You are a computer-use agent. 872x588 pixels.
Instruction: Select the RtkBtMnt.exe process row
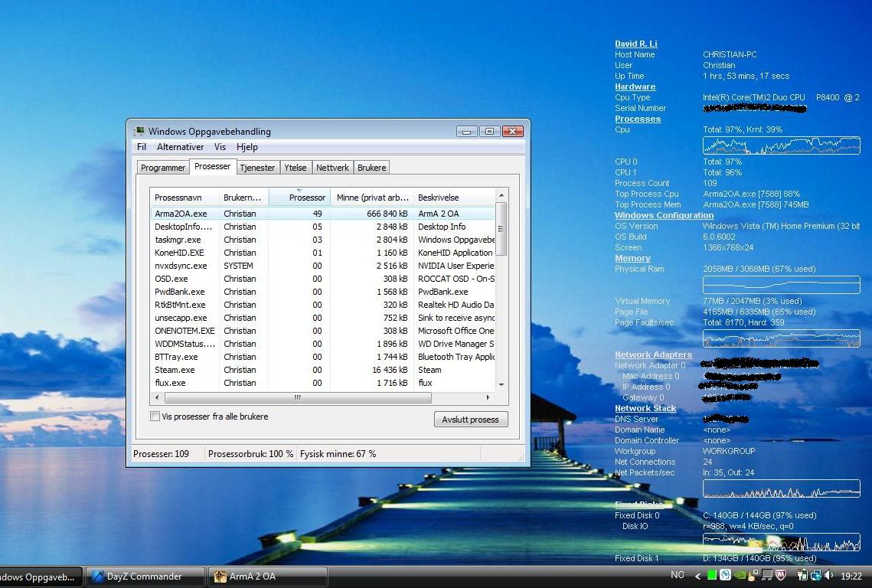click(x=322, y=305)
